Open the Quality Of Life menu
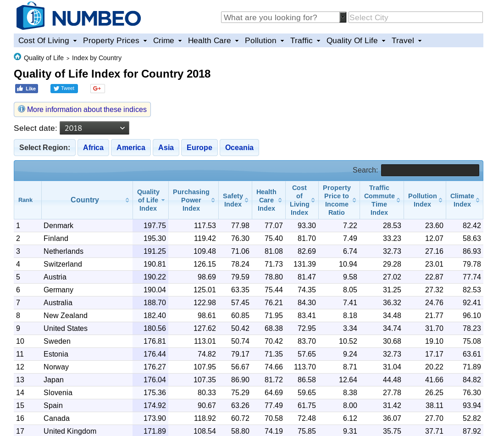Viewport: 504px width, 436px height. click(x=356, y=40)
